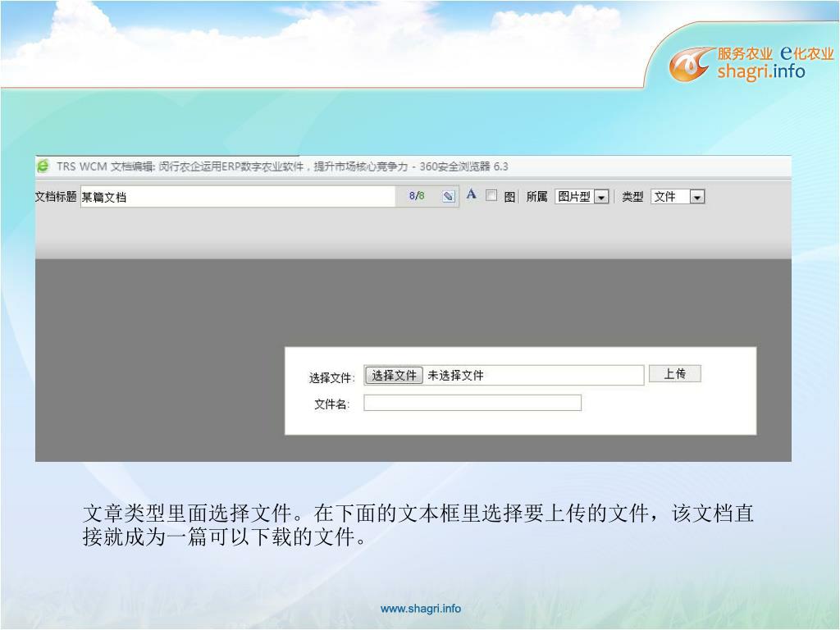Click the 未选择文件 text
Image resolution: width=840 pixels, height=630 pixels.
pos(455,376)
